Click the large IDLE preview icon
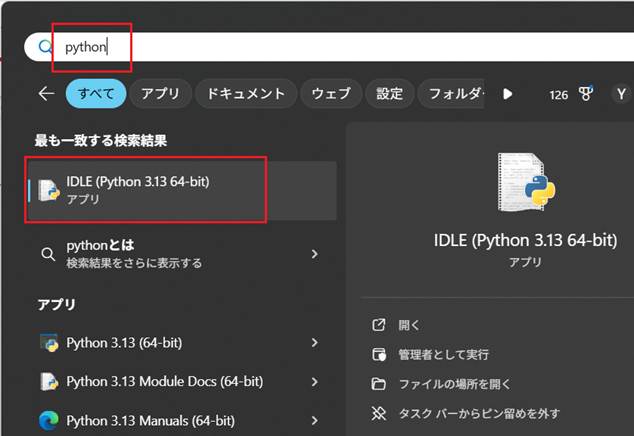 526,182
